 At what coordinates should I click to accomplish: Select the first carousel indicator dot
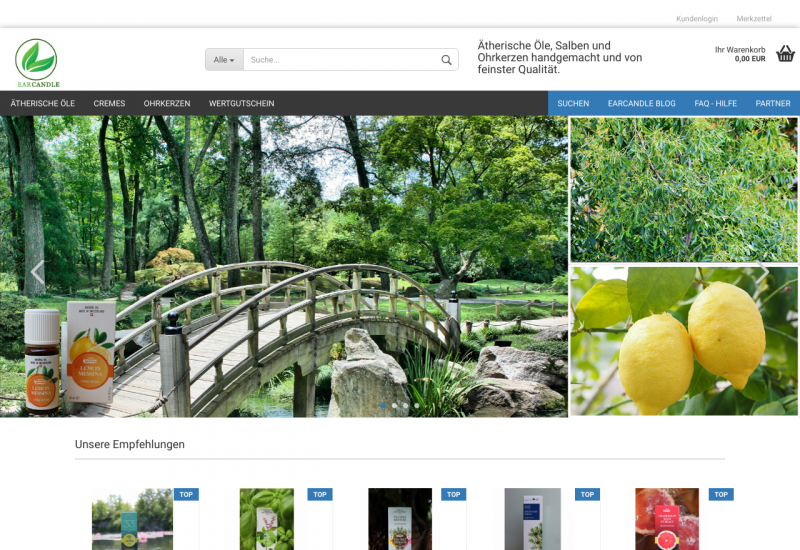click(x=382, y=405)
